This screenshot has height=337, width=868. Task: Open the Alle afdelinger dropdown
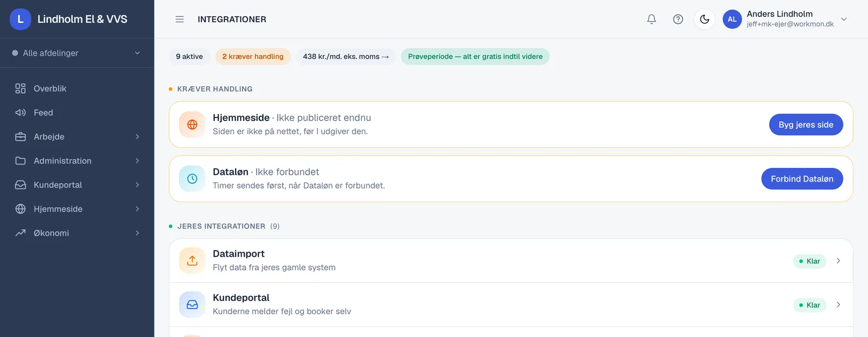(x=77, y=53)
